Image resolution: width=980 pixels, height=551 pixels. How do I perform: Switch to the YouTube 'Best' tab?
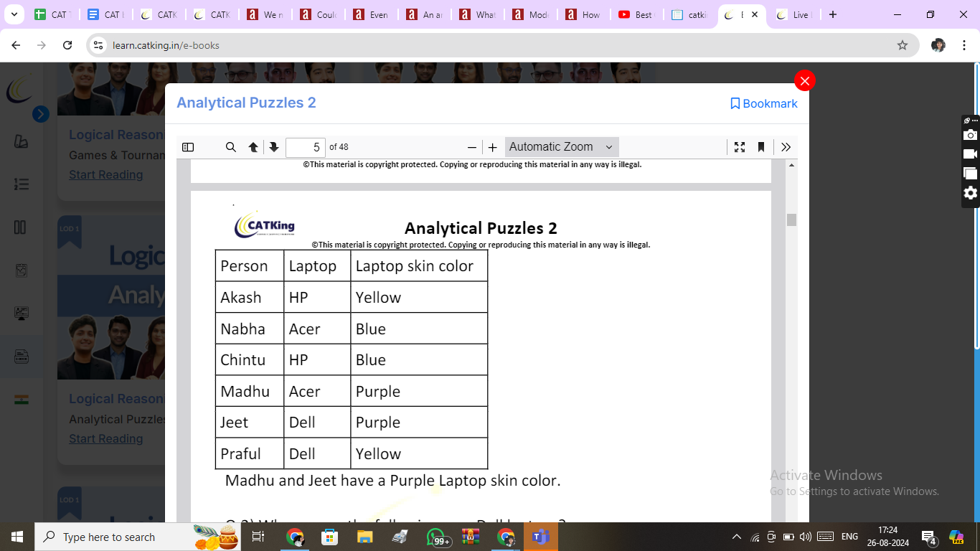click(636, 14)
